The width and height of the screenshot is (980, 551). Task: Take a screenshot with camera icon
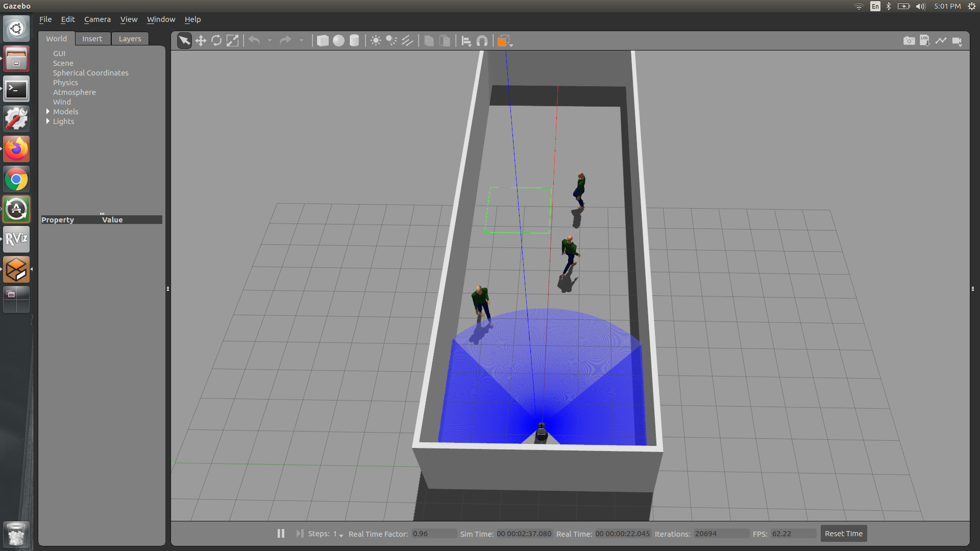tap(909, 41)
